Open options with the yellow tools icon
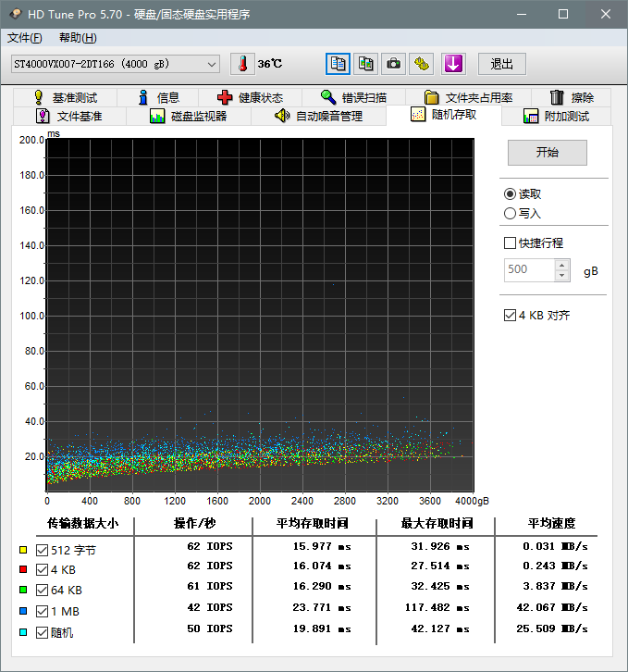628x672 pixels. coord(421,64)
